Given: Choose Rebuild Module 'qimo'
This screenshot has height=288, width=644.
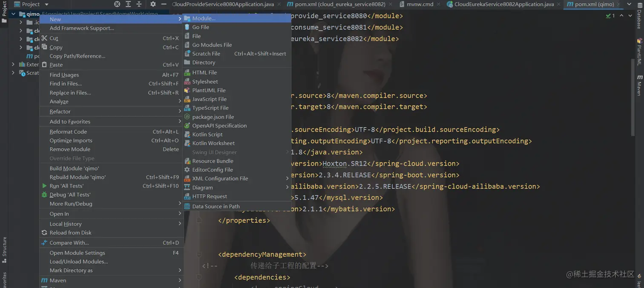Looking at the screenshot, I should [x=112, y=177].
